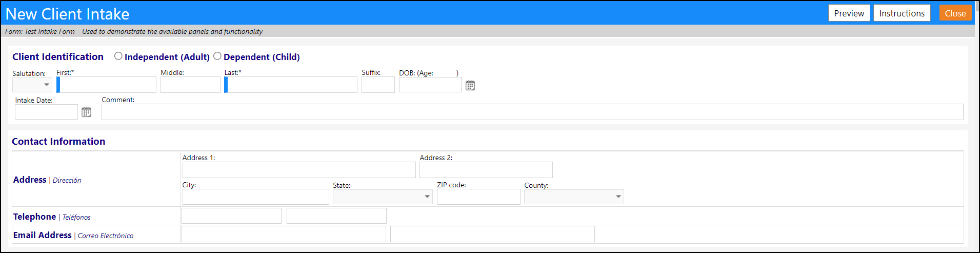Viewport: 980px width, 253px height.
Task: Click the 'Teléfonos' label text
Action: tap(76, 217)
